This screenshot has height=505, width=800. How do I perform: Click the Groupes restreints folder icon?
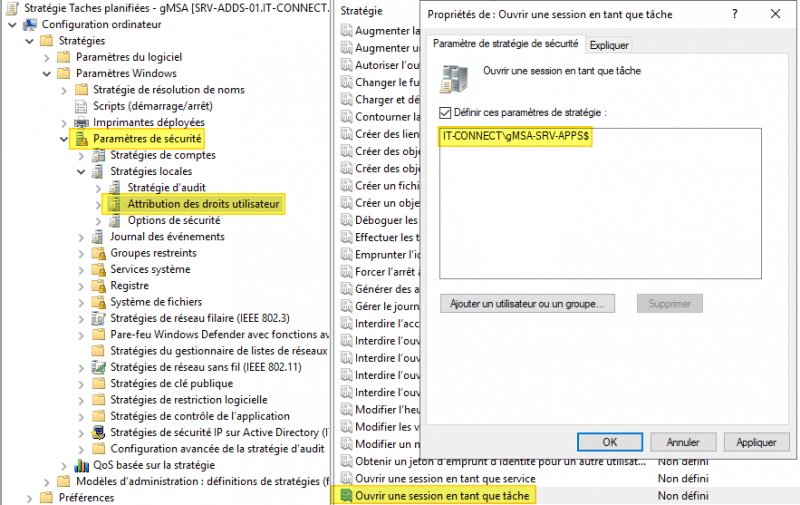98,253
